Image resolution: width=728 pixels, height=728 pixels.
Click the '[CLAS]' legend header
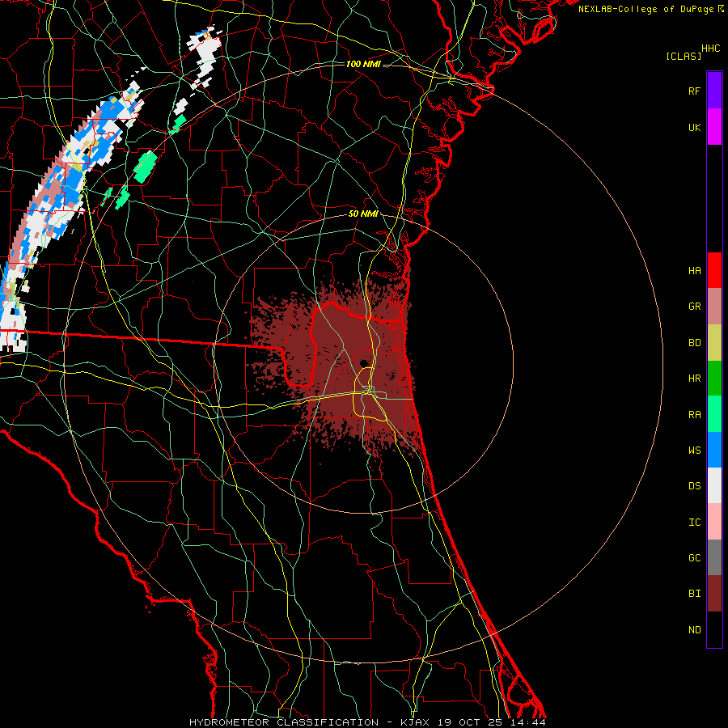[x=684, y=56]
